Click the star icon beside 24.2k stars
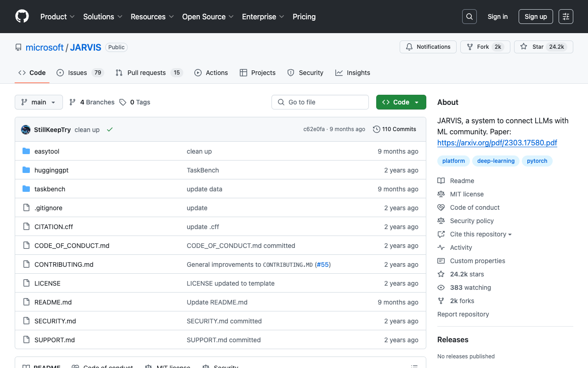 pos(441,274)
